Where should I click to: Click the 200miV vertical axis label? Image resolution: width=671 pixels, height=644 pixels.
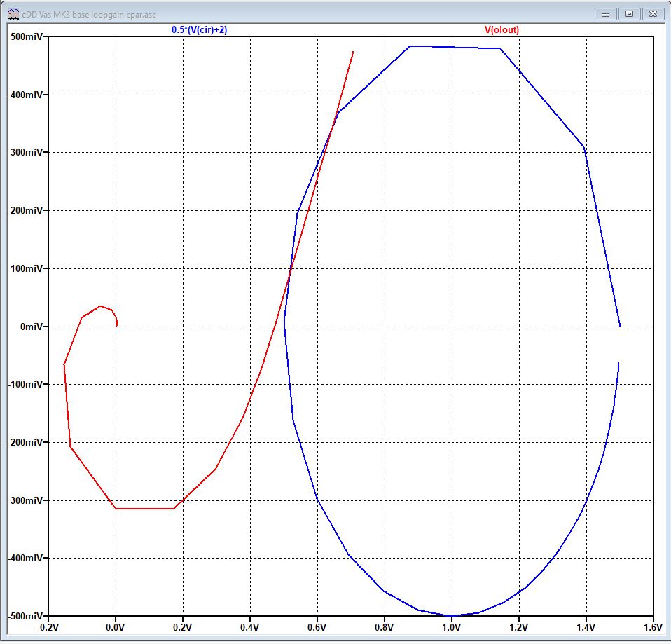point(26,211)
